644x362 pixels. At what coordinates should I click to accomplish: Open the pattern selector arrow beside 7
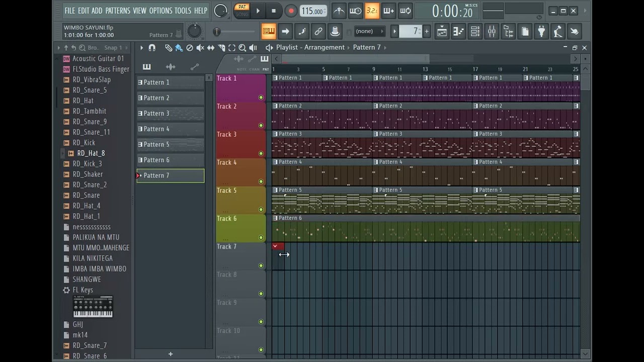[395, 32]
